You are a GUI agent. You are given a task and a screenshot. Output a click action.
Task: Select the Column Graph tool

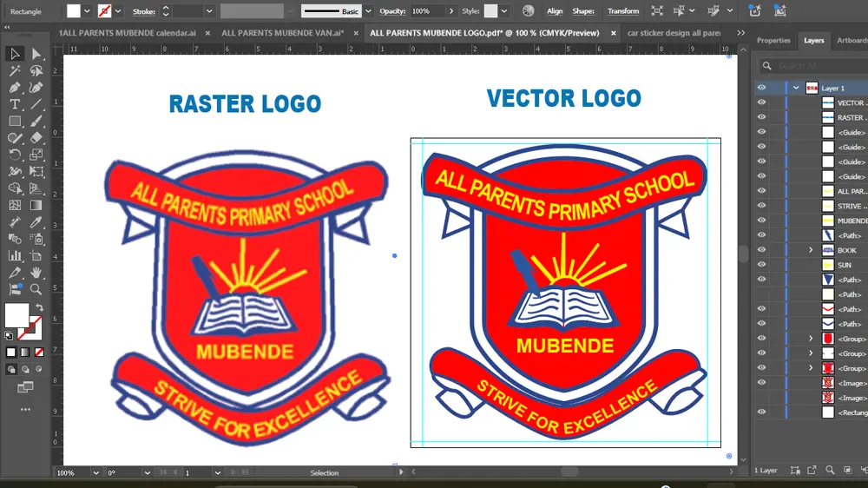(15, 256)
